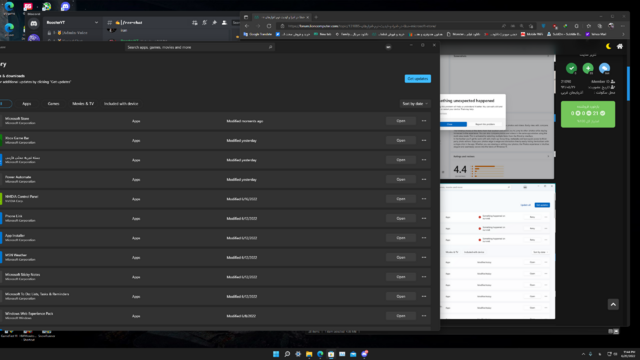
Task: Open threads icon in Discord channel header
Action: 195,23
